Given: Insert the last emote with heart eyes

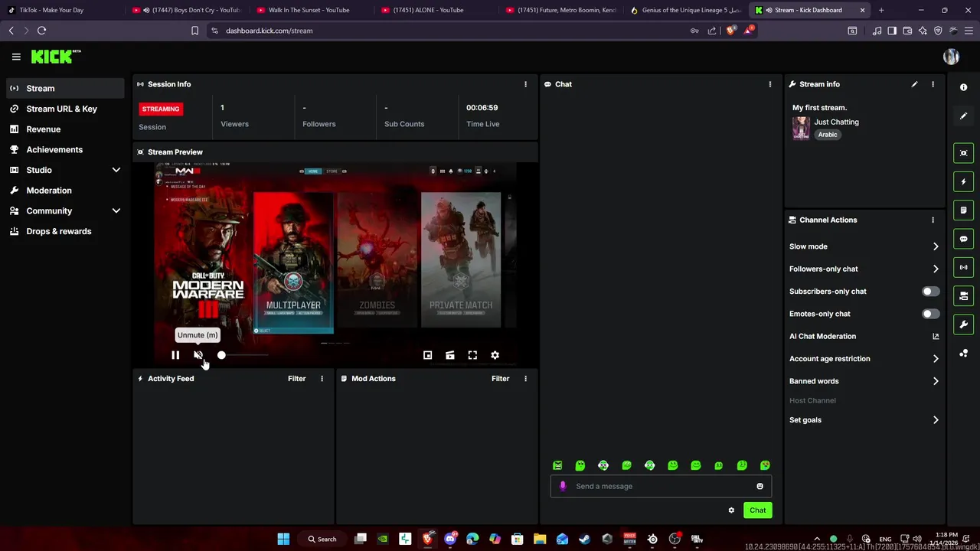Looking at the screenshot, I should [765, 465].
